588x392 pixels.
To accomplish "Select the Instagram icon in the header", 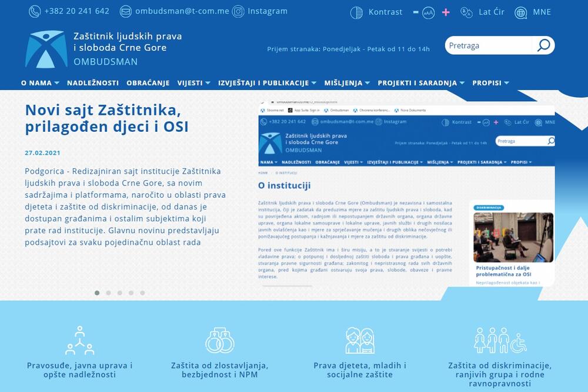I will tap(238, 11).
